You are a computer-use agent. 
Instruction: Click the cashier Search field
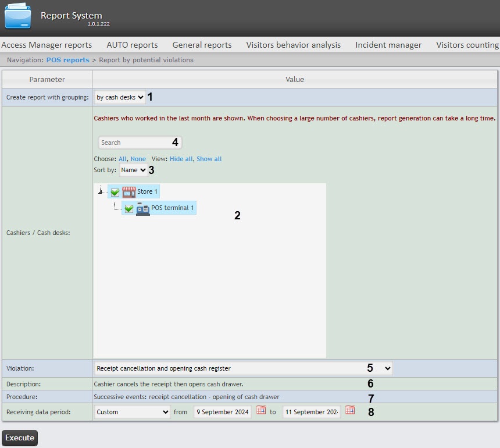pyautogui.click(x=140, y=143)
